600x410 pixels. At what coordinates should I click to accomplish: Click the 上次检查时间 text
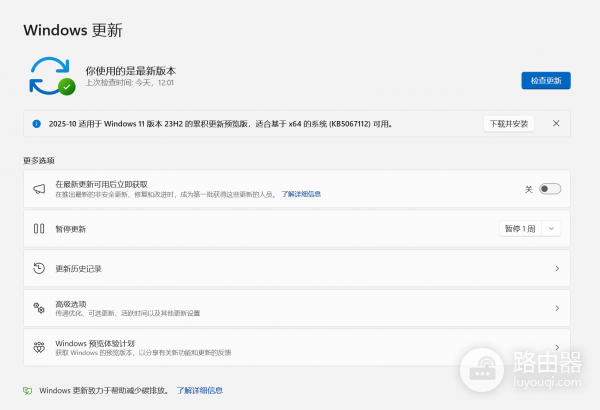click(129, 83)
